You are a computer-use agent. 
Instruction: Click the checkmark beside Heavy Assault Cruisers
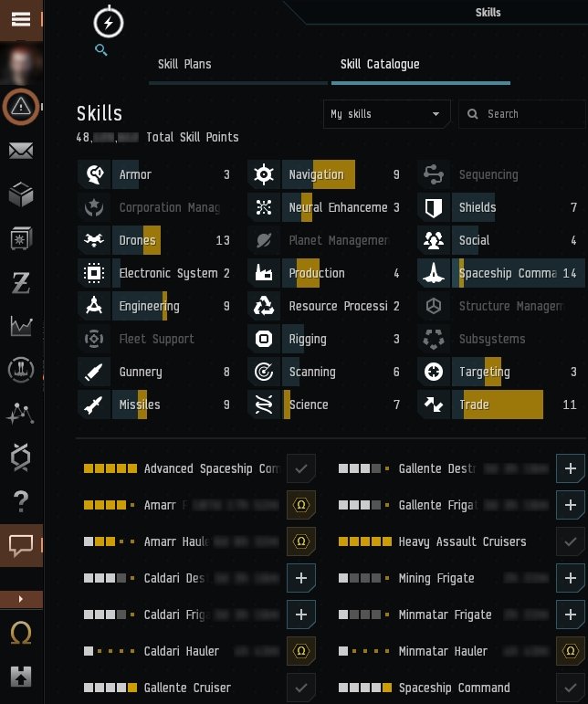click(x=570, y=541)
